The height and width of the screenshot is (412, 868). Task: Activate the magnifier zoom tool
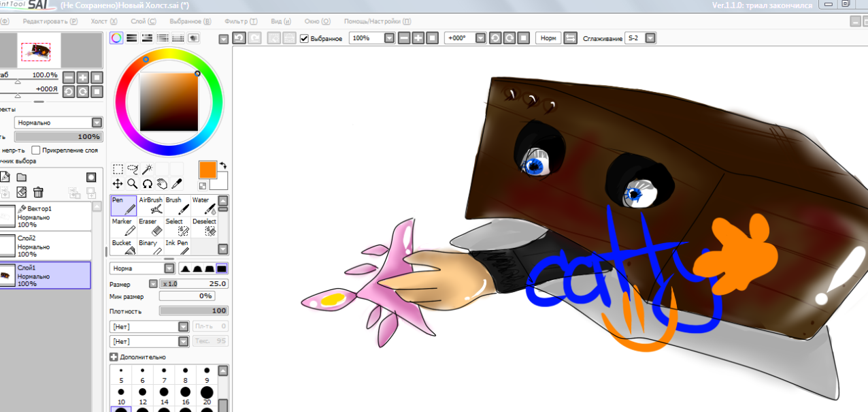coord(133,184)
